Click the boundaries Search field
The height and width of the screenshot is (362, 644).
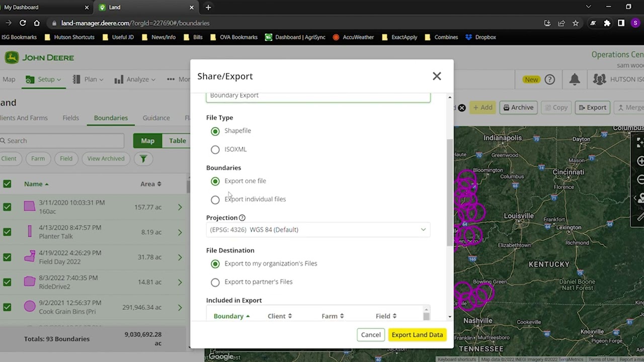pyautogui.click(x=62, y=141)
